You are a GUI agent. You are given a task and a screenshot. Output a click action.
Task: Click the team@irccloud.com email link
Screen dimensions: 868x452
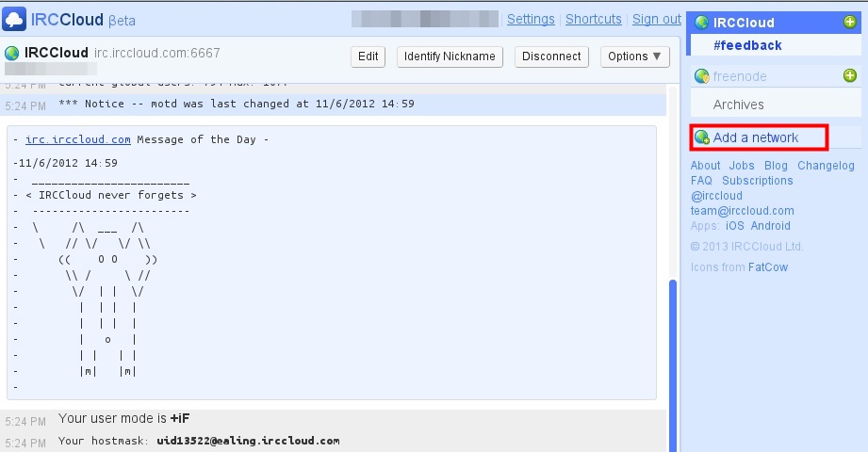point(742,211)
